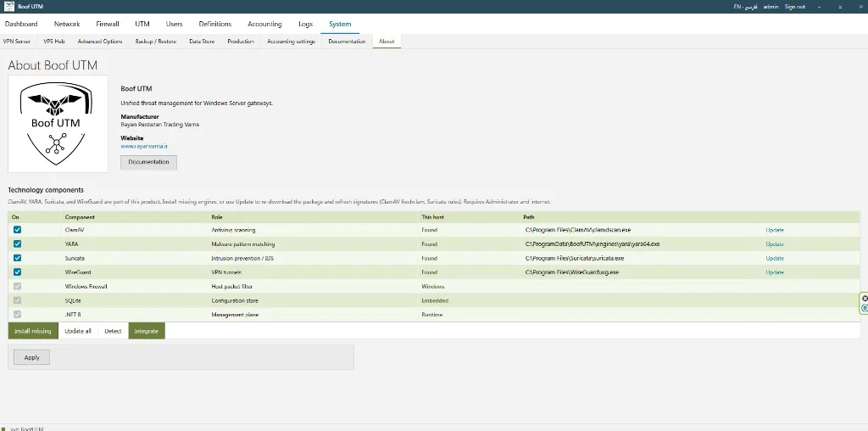Screen dimensions: 868x431
Task: Click the Role column header
Action: (217, 217)
